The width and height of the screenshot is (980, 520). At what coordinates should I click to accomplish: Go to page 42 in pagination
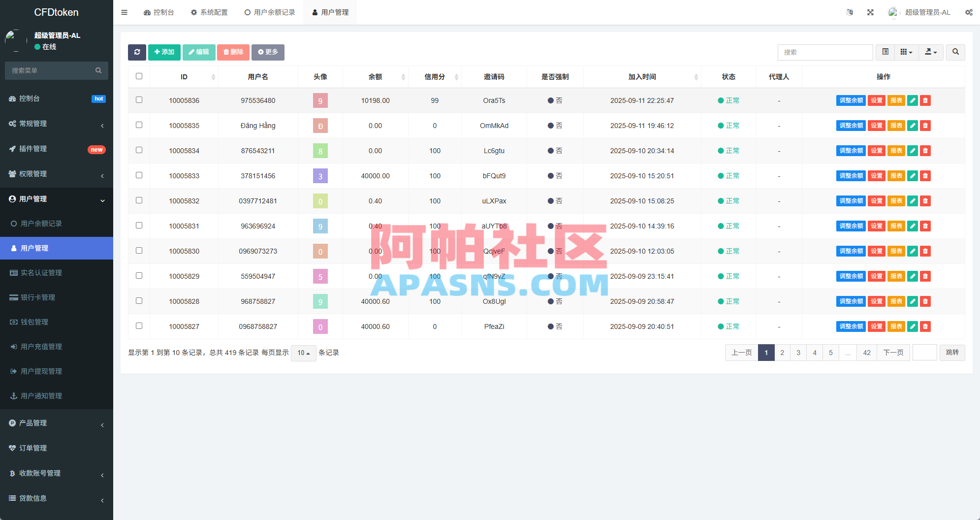(x=867, y=353)
